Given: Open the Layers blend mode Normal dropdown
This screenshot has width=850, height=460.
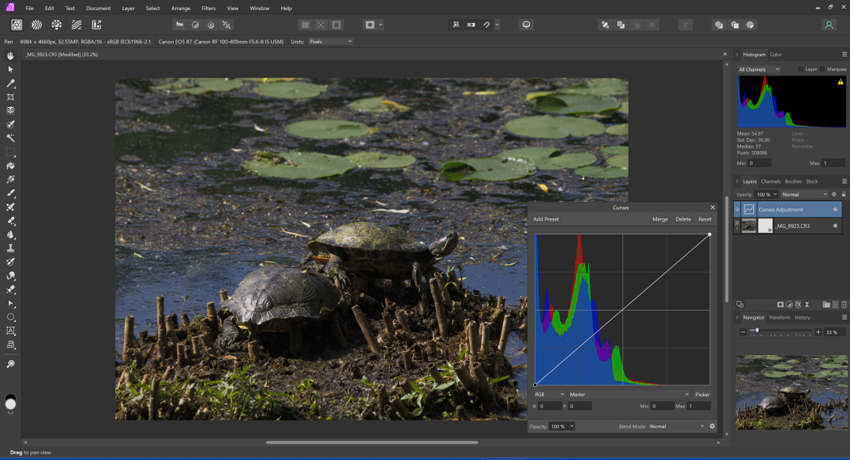Looking at the screenshot, I should point(805,195).
